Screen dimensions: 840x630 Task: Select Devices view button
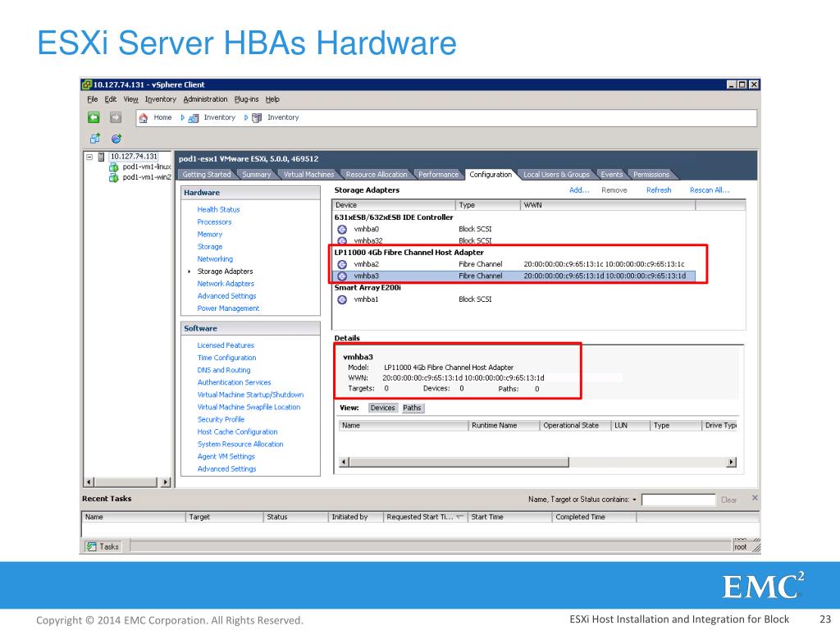click(x=382, y=409)
